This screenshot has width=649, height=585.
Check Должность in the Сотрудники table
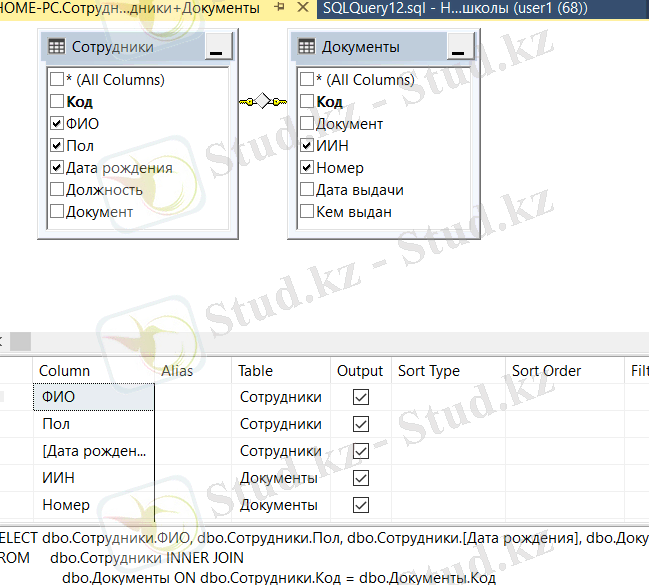pyautogui.click(x=57, y=189)
